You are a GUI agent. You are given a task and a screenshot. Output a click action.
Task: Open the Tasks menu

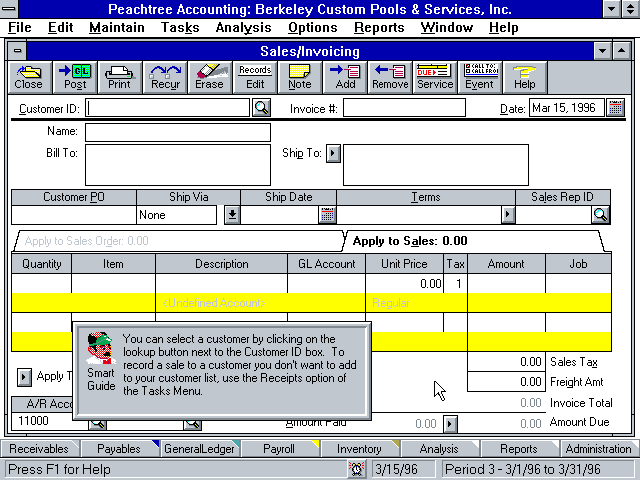(x=180, y=27)
